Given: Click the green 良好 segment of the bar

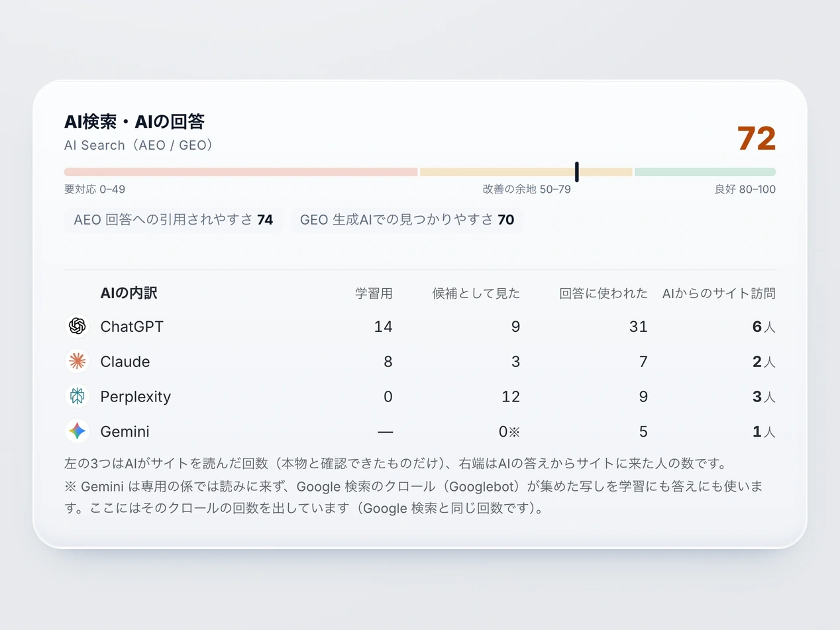Looking at the screenshot, I should coord(705,172).
